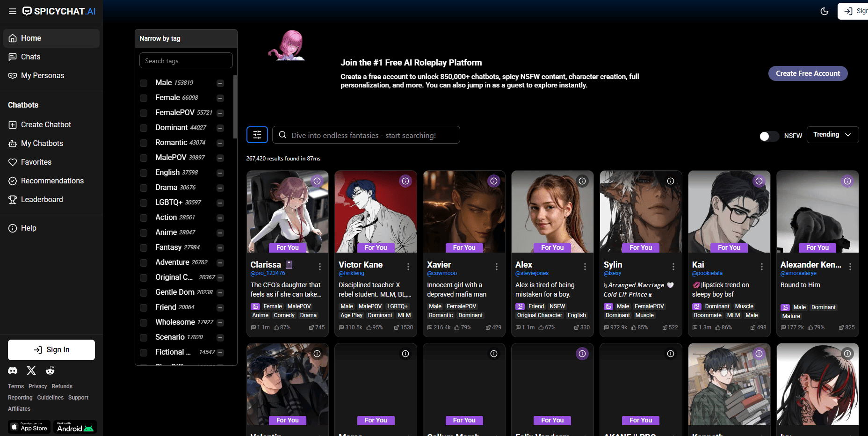Check the Dominant tag checkbox
Image resolution: width=868 pixels, height=436 pixels.
(144, 128)
